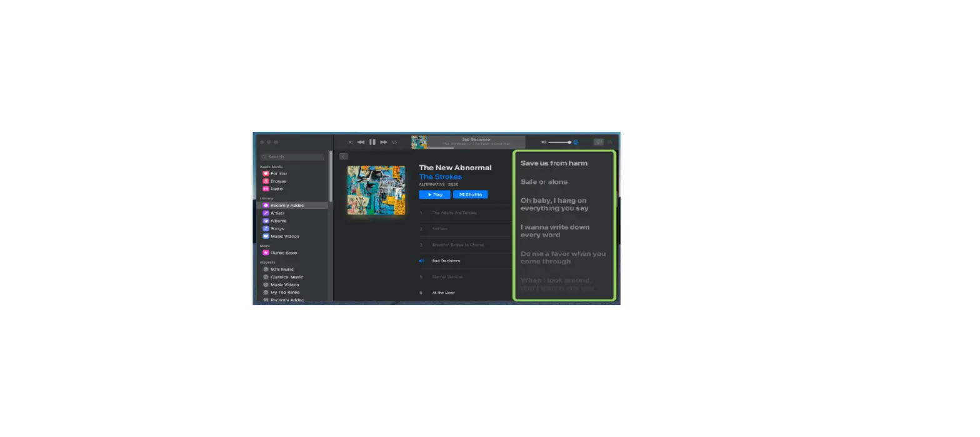Jump to lyric 'Save us from harm'

554,163
